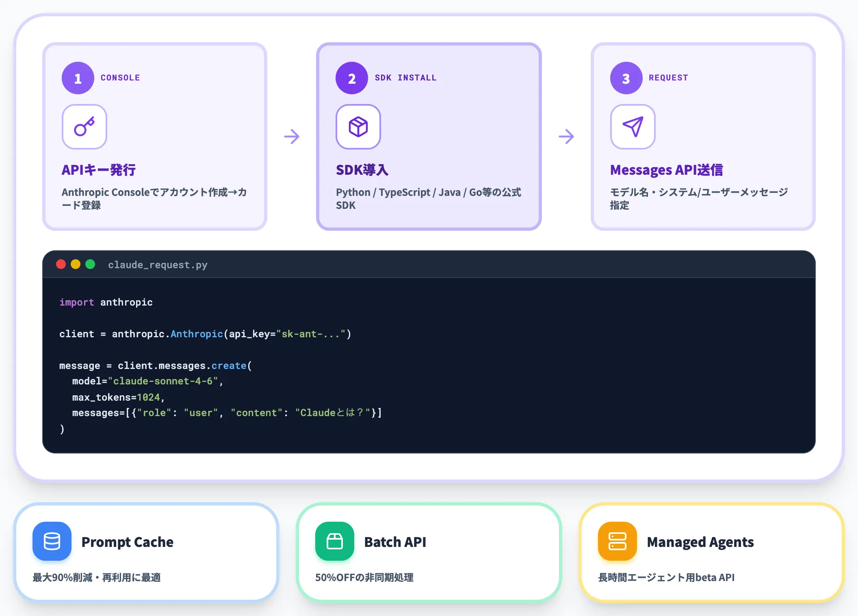Click the Batch API title
858x616 pixels.
click(395, 542)
